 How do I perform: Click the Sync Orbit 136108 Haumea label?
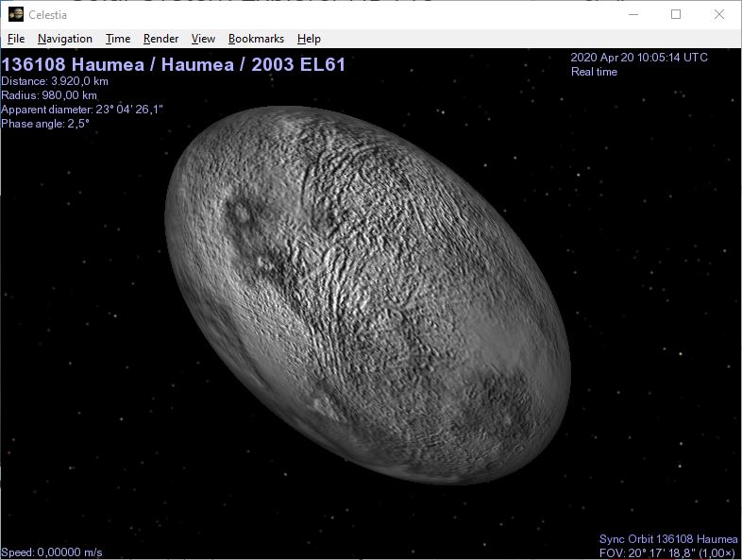click(668, 539)
